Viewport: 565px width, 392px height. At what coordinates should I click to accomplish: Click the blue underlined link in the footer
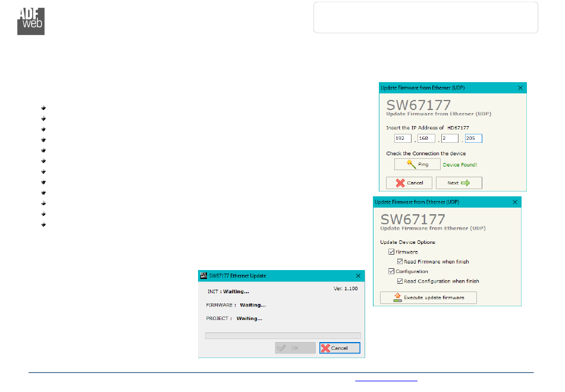click(x=386, y=381)
